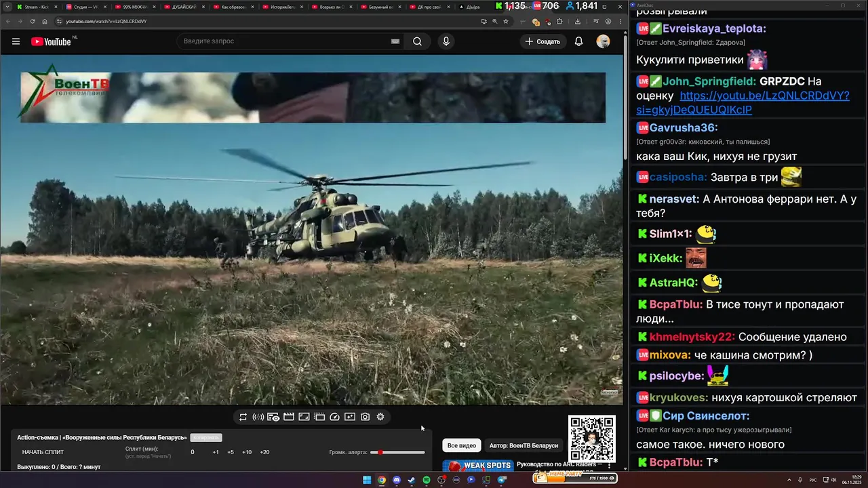
Task: Add +5 minutes to the split
Action: (231, 452)
